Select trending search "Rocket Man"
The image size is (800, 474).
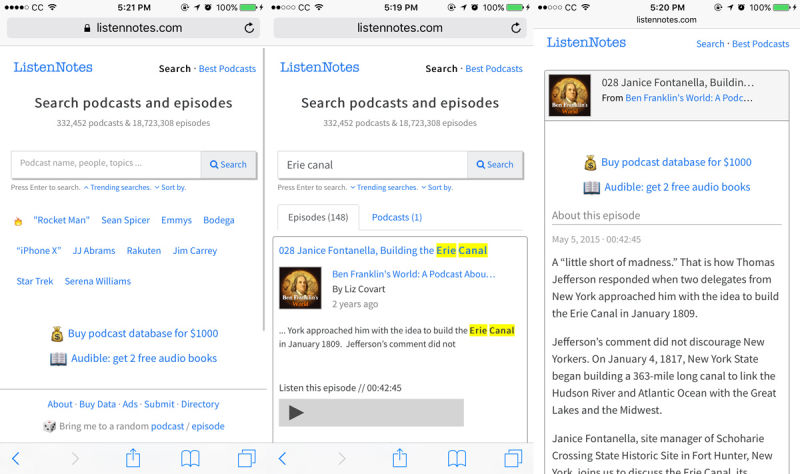(x=61, y=220)
